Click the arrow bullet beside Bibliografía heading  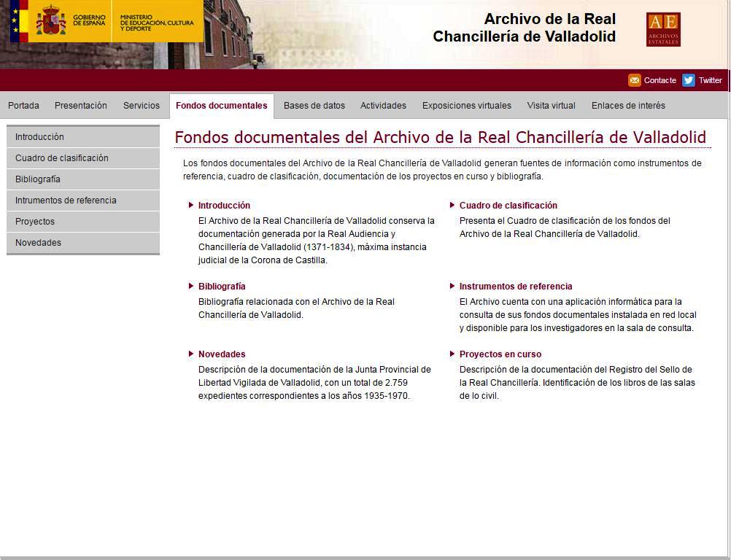[190, 286]
